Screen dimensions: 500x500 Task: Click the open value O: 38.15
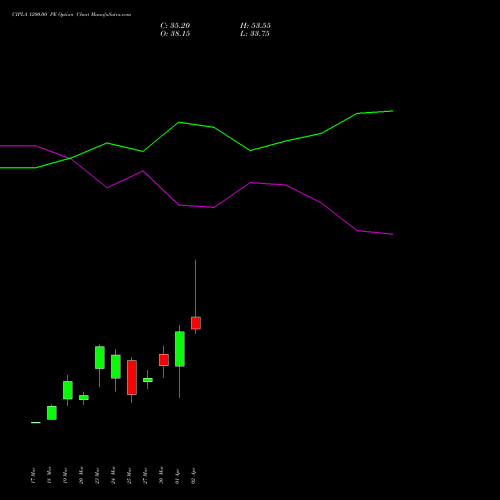[175, 34]
